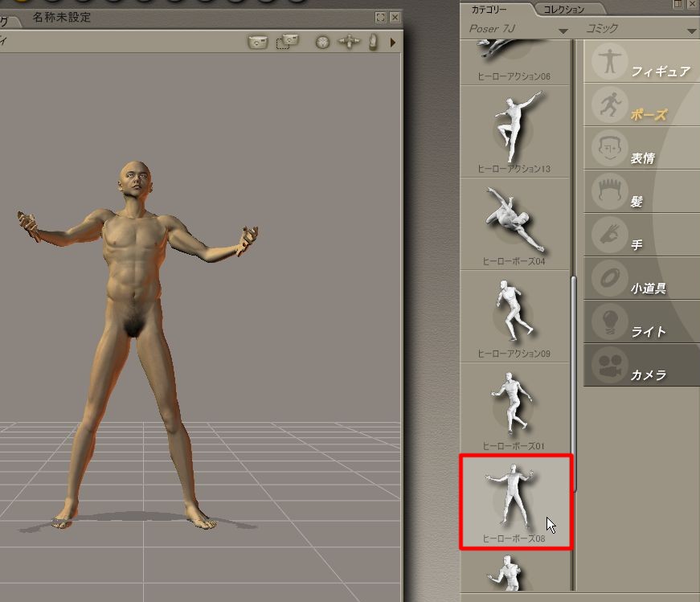Open the 小道具 (Props) category
The image size is (700, 602).
(641, 279)
